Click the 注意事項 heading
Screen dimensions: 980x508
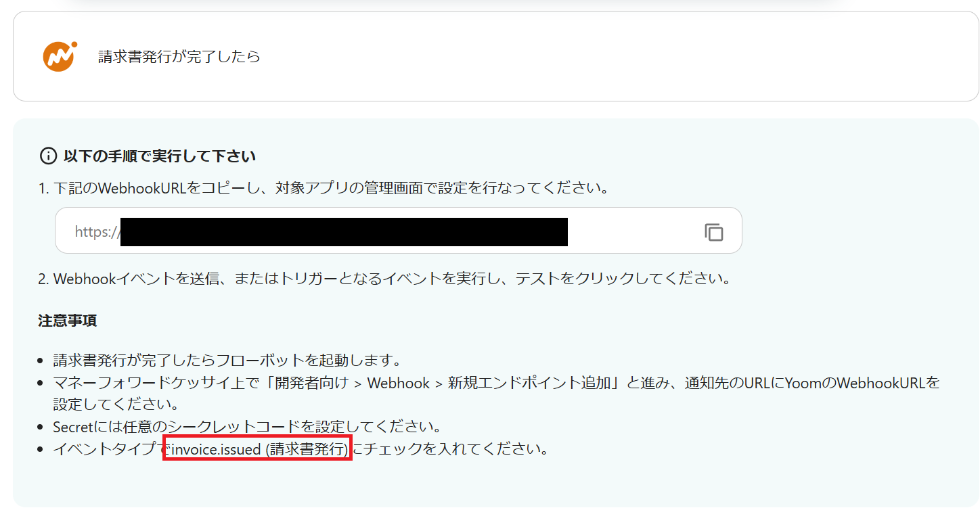[x=68, y=321]
